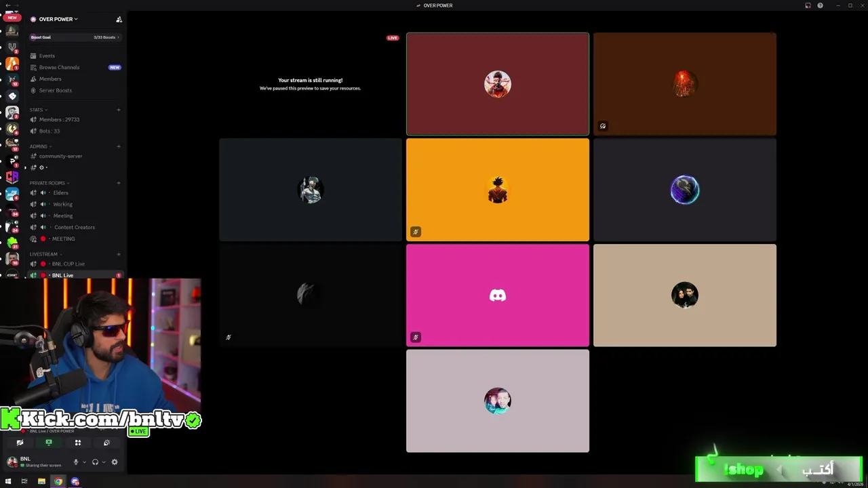
Task: Open Task View on the taskbar
Action: [x=24, y=482]
